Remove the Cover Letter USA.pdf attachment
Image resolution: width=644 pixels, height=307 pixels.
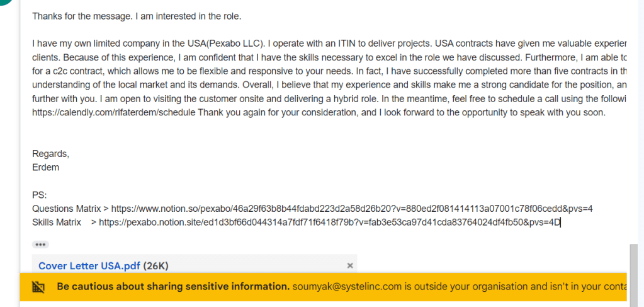[350, 266]
